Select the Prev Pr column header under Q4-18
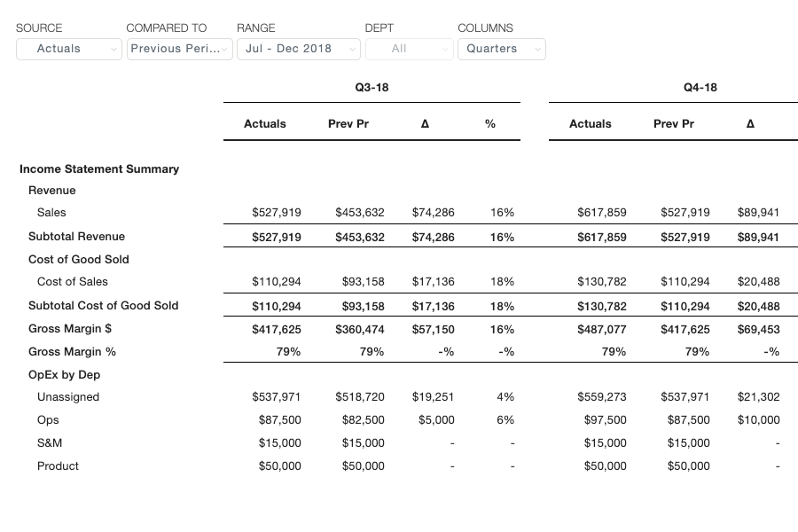798x532 pixels. [x=674, y=124]
